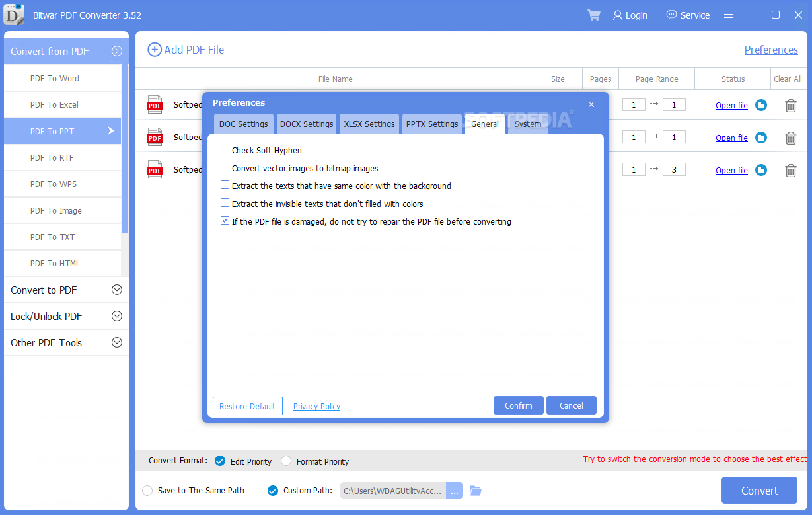
Task: Open output folder for first file row
Action: pyautogui.click(x=761, y=105)
